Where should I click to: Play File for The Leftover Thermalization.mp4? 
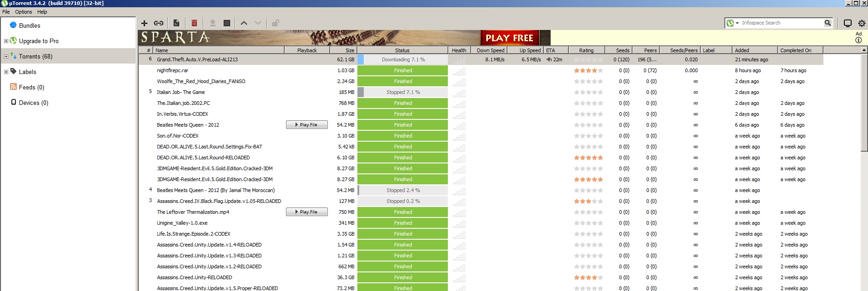(307, 212)
